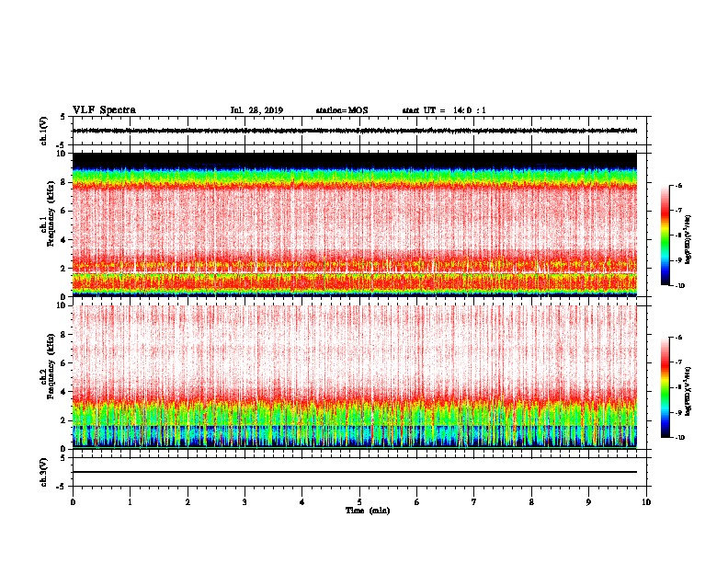
Task: Click time axis tick label "3"
Action: [x=245, y=502]
